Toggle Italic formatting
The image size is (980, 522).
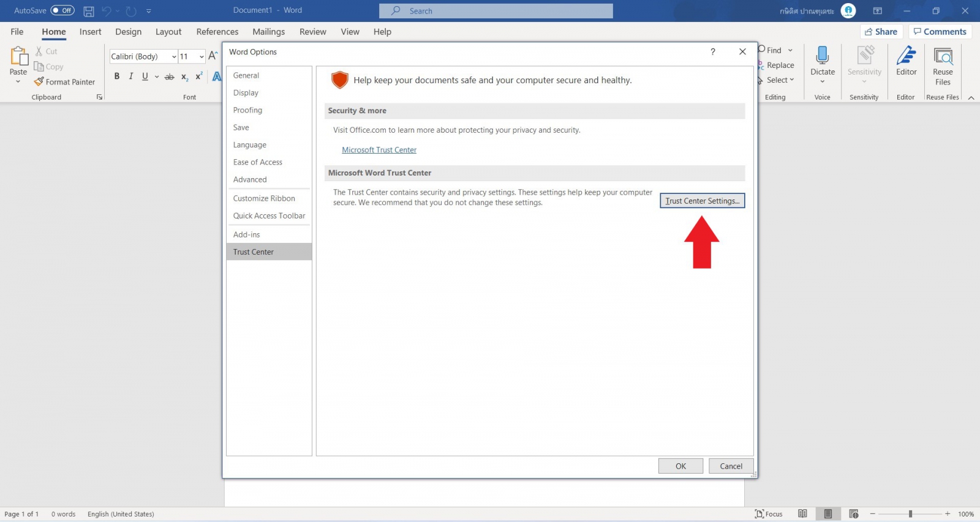[131, 76]
